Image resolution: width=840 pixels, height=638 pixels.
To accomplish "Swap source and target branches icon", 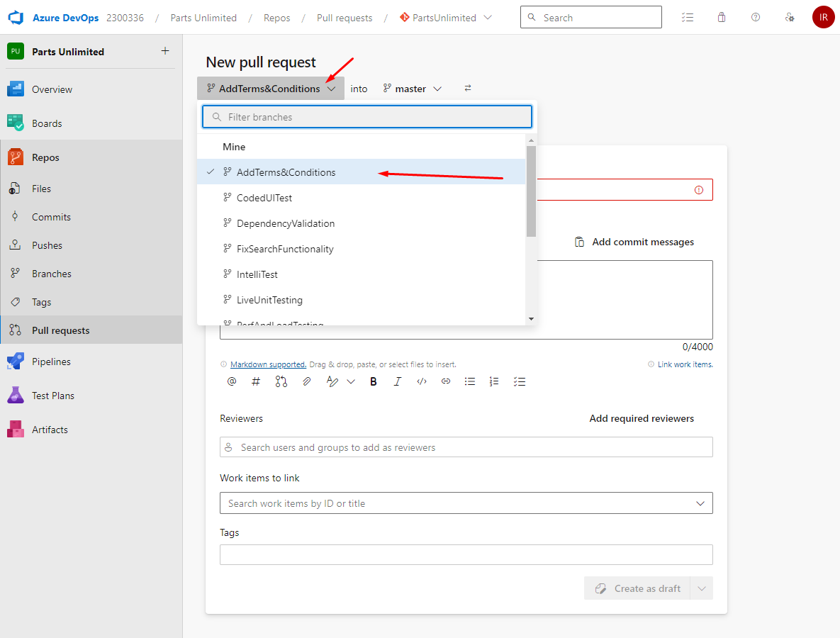I will (468, 89).
